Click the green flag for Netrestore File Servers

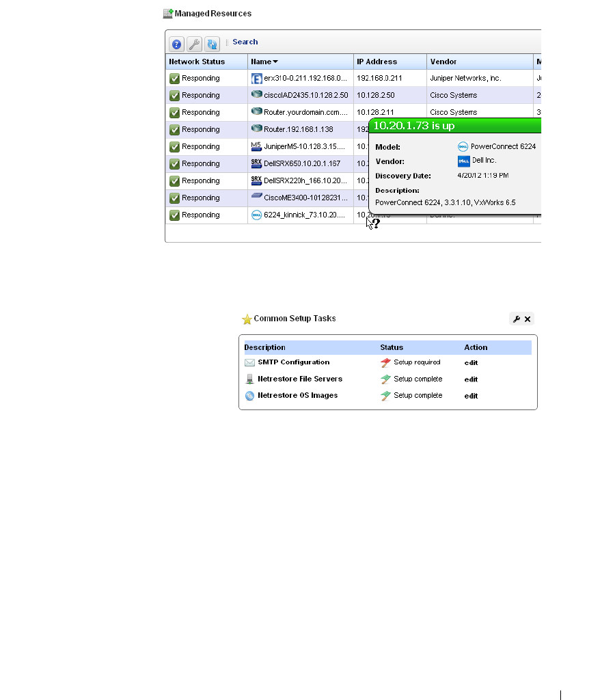coord(385,379)
